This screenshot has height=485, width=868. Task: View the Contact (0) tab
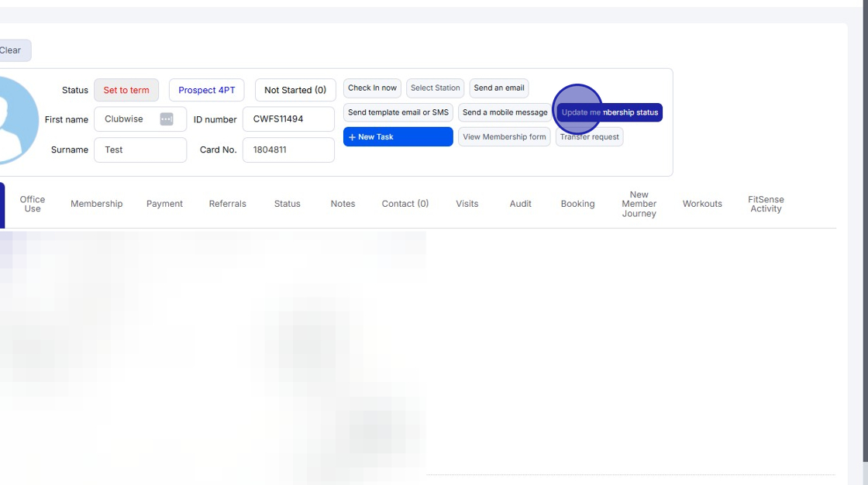point(405,203)
